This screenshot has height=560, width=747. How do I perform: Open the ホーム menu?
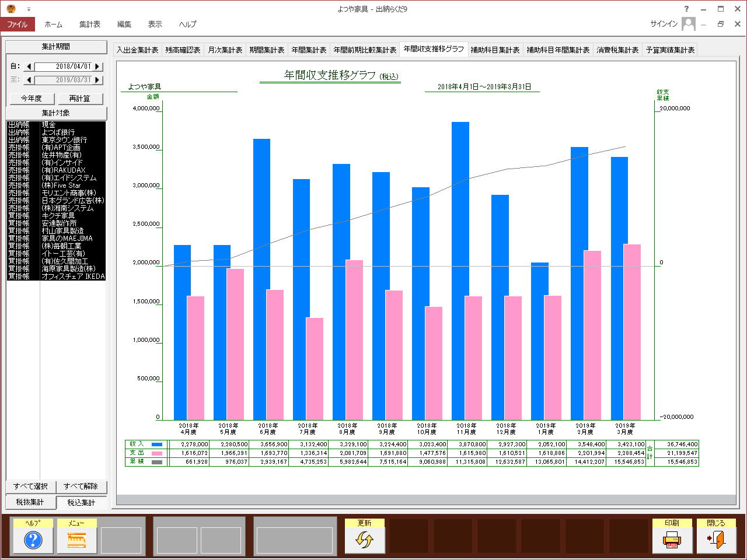pos(54,24)
